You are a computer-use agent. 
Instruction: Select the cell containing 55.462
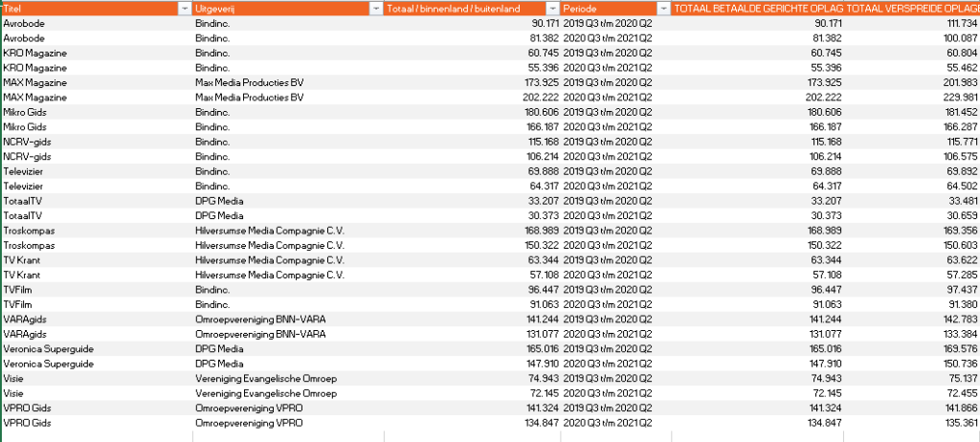click(x=912, y=68)
